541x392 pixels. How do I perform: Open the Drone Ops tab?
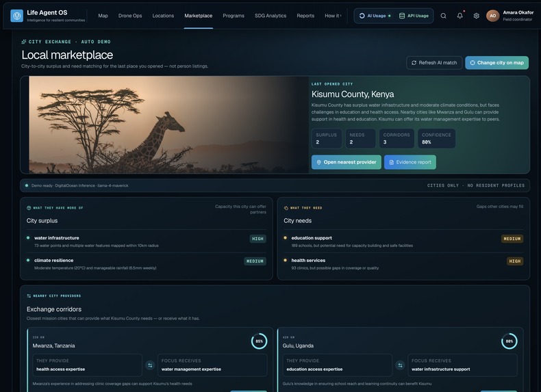pos(130,16)
